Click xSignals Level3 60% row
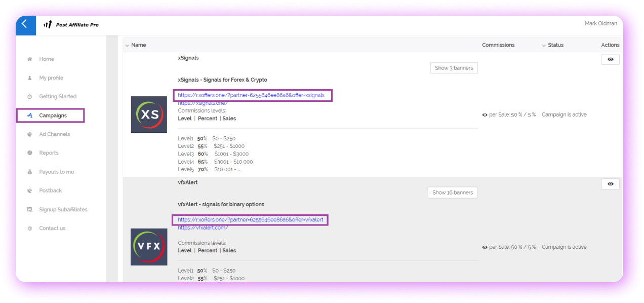Viewport: 644px width, 303px height. (213, 154)
